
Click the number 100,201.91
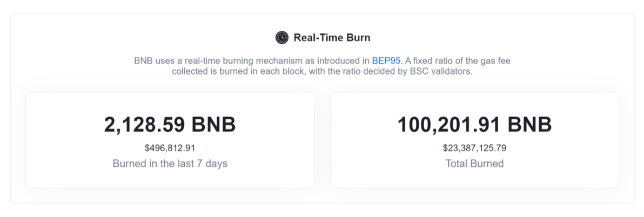(450, 125)
